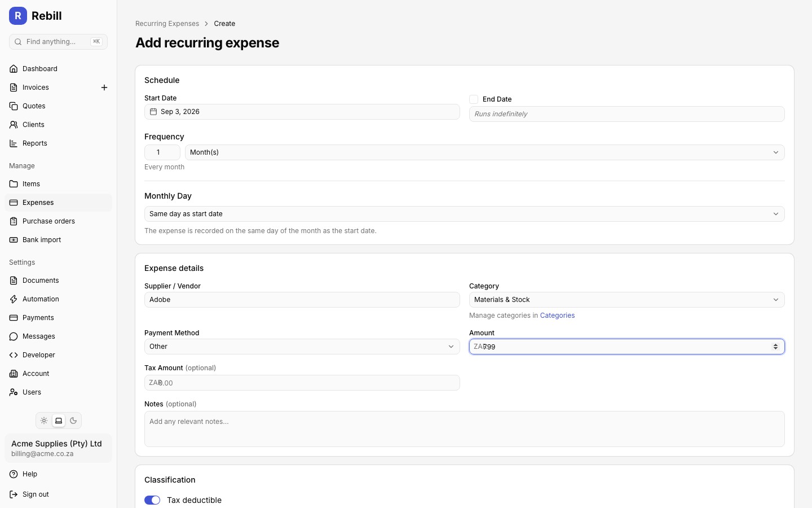Select system theme laptop icon
This screenshot has height=508, width=812.
[x=59, y=421]
